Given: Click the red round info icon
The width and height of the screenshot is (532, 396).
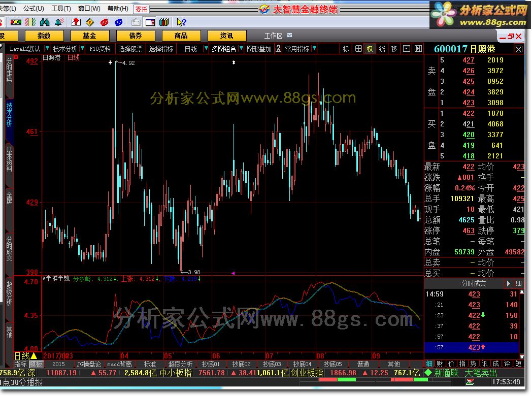Looking at the screenshot, I should click(x=105, y=22).
